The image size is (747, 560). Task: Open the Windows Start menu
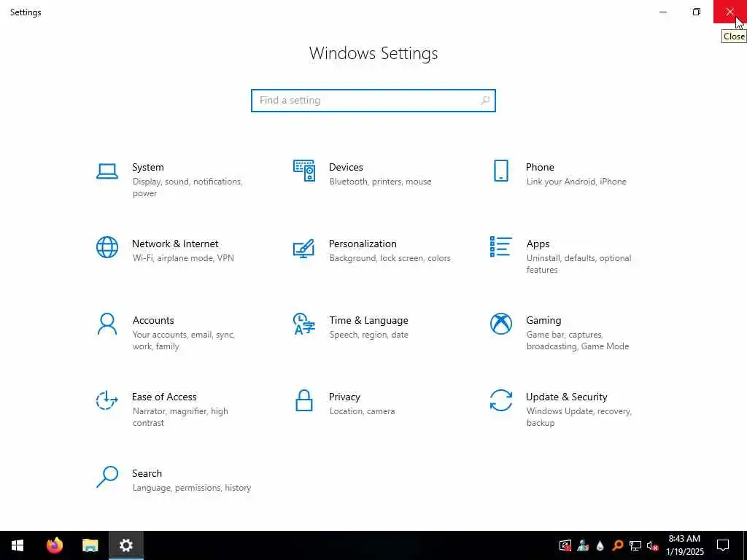(x=18, y=545)
